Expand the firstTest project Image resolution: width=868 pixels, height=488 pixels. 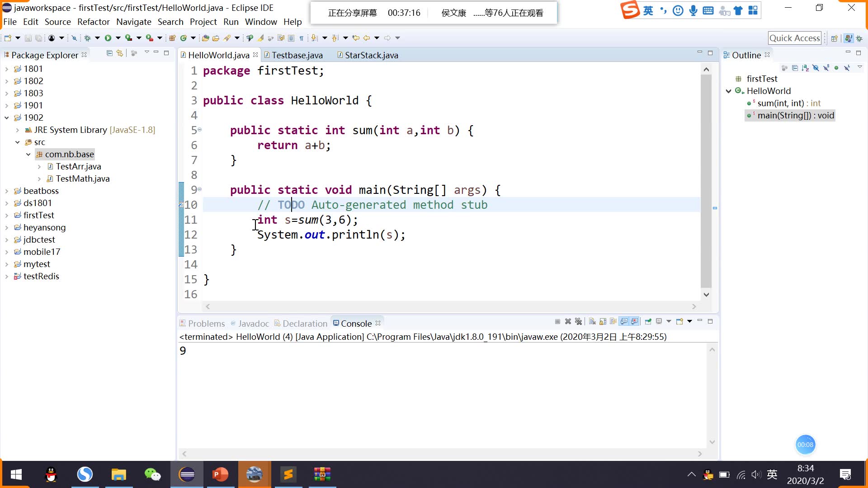click(7, 216)
